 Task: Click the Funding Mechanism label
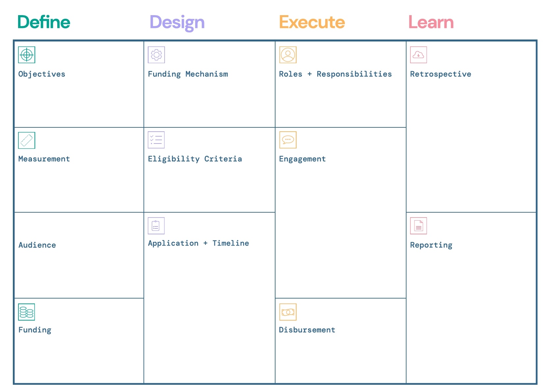pos(188,74)
